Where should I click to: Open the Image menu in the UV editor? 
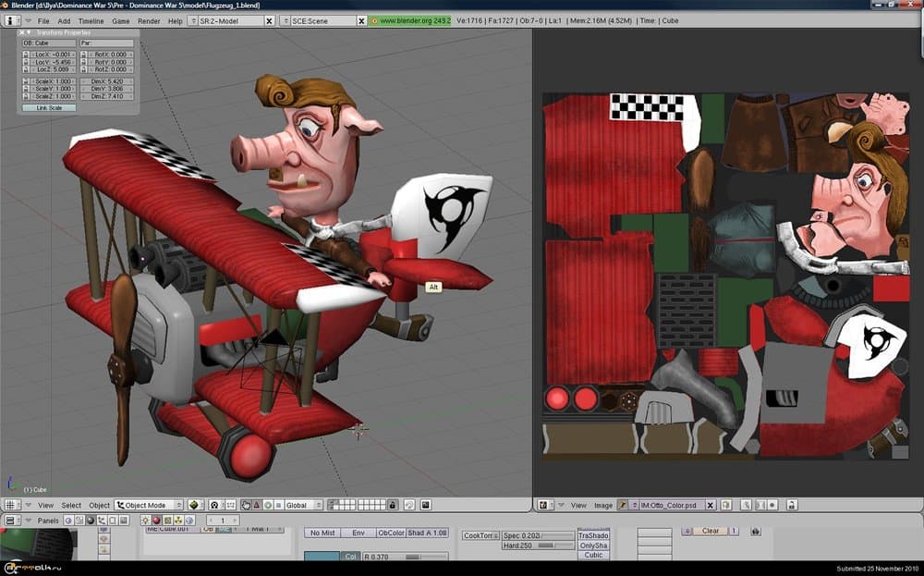point(603,506)
